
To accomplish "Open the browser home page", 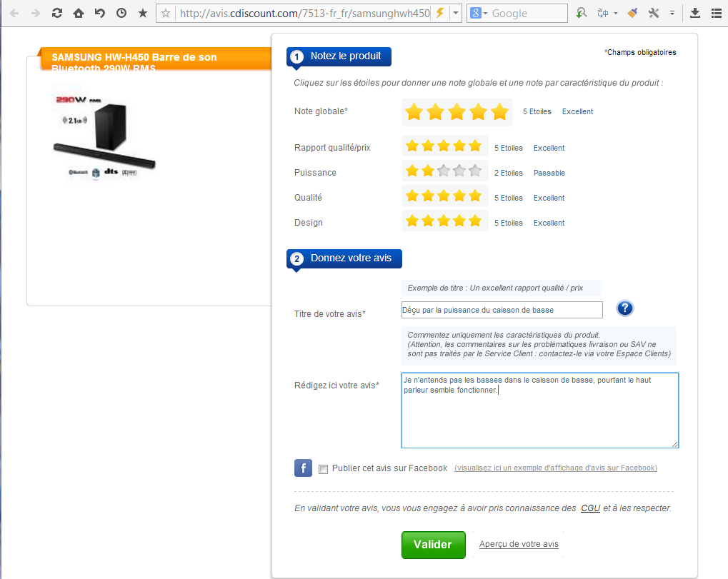I will tap(79, 13).
